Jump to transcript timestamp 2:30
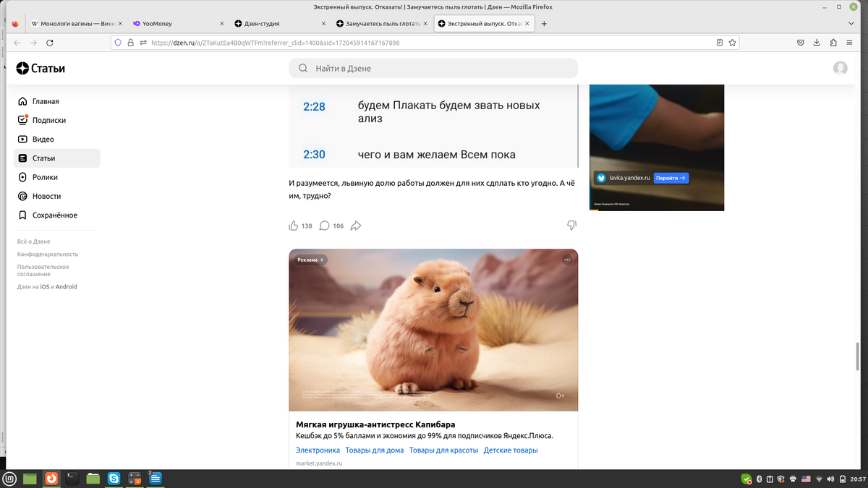This screenshot has height=488, width=868. click(314, 154)
